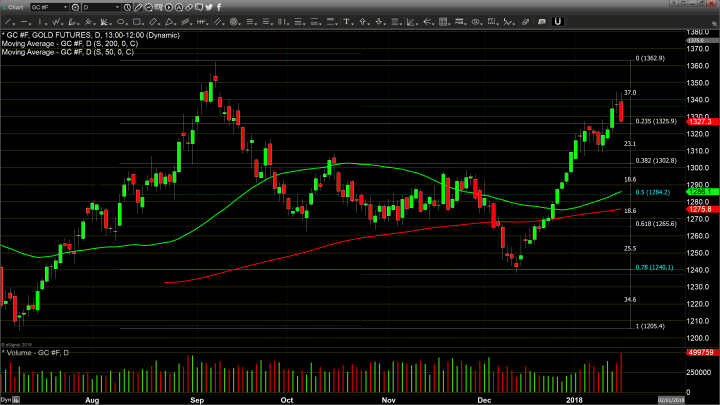The image size is (720, 405).
Task: Click the chain link icon
Action: (189, 7)
